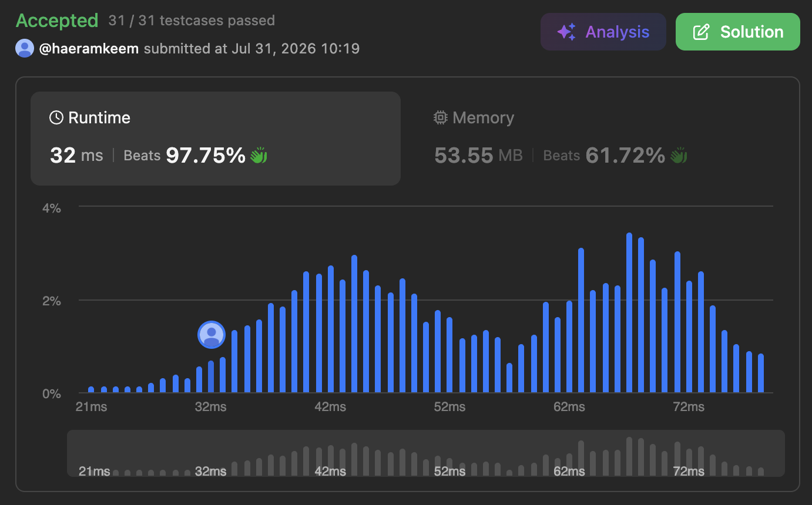
Task: Click the tallest bar in the runtime chart
Action: click(x=629, y=312)
